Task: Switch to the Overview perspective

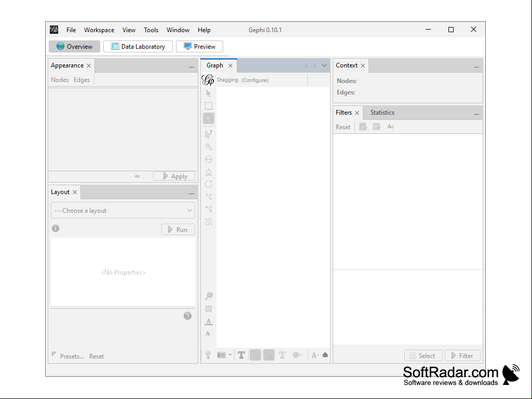Action: pyautogui.click(x=74, y=47)
